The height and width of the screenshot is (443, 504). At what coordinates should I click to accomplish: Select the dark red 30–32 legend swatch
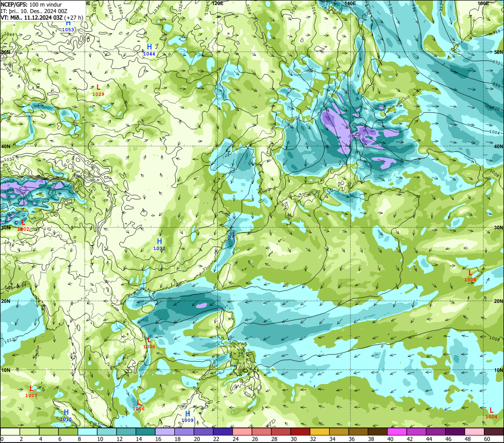[x=300, y=431]
